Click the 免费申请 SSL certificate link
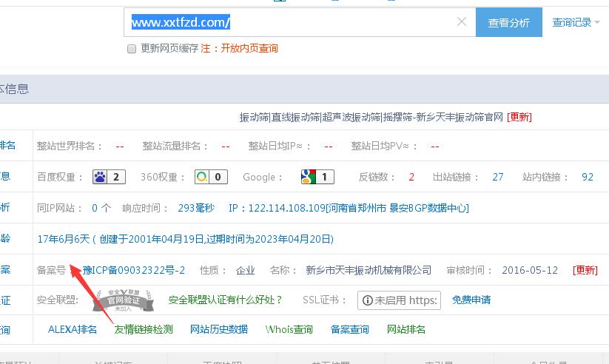The image size is (609, 364). [471, 300]
